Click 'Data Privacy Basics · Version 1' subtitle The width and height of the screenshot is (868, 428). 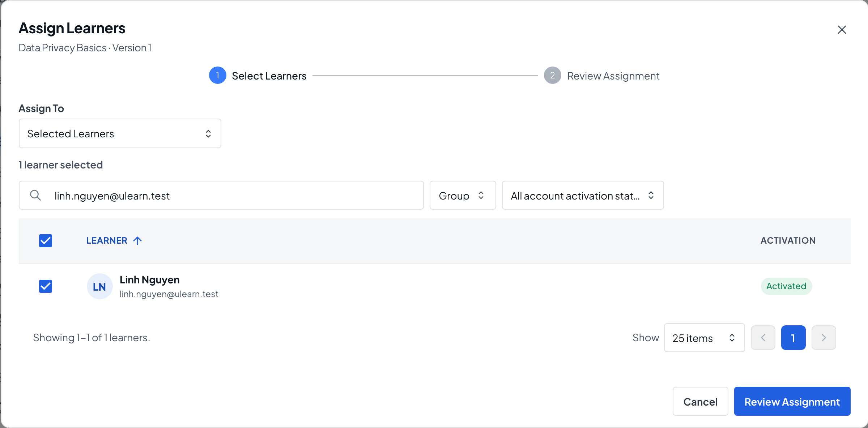[85, 48]
